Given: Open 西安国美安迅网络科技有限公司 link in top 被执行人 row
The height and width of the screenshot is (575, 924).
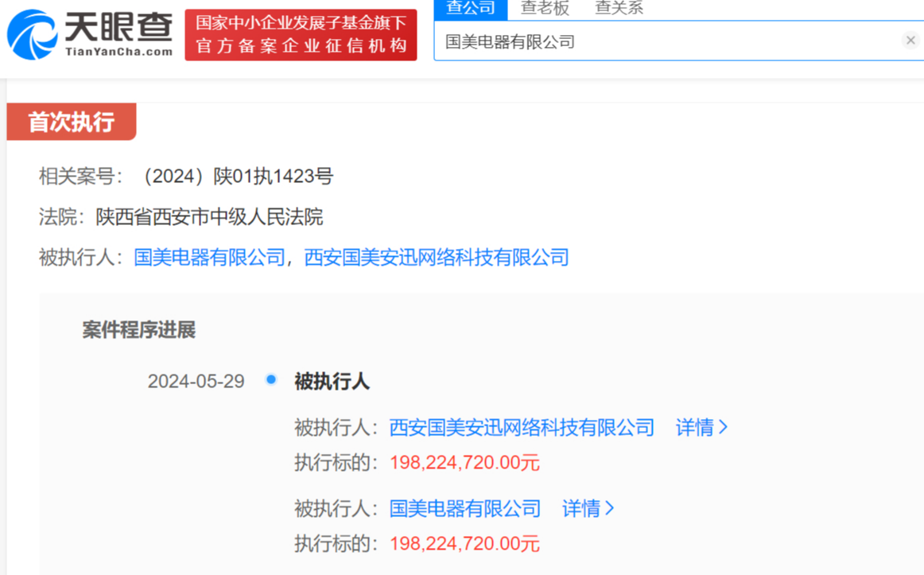Looking at the screenshot, I should click(437, 258).
